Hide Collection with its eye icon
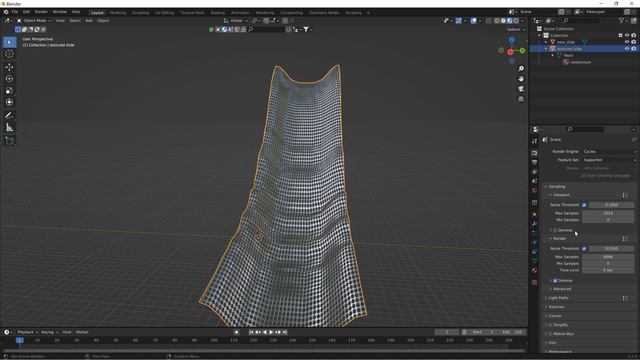Viewport: 640px width, 360px height. (627, 36)
